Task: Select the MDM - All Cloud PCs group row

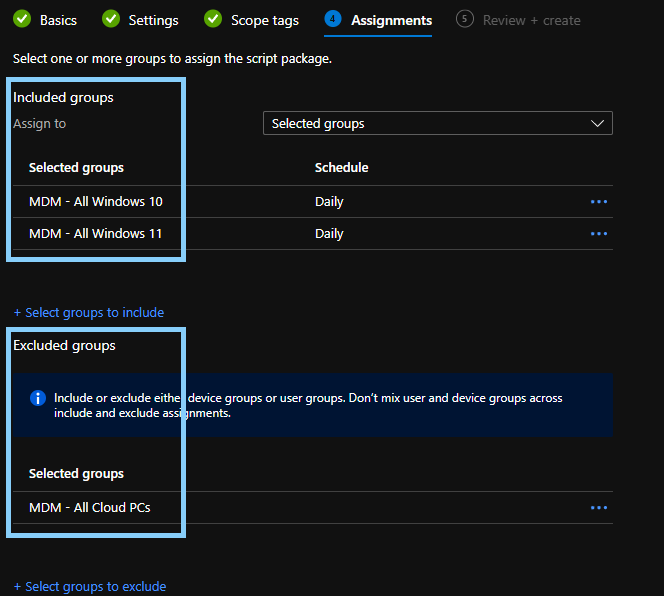Action: tap(90, 508)
